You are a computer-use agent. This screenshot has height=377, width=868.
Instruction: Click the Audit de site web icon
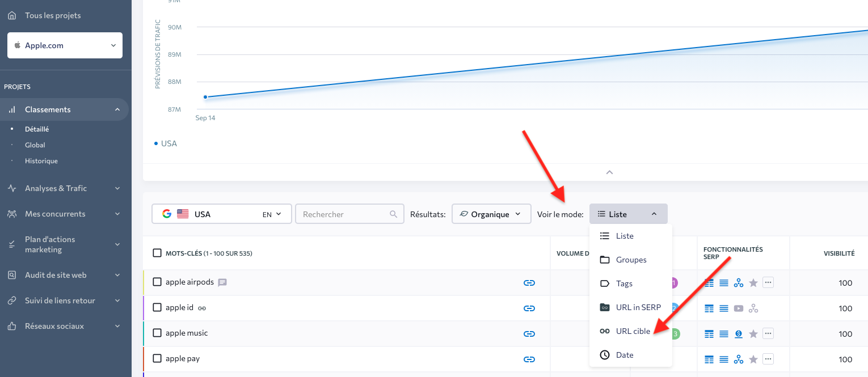point(12,275)
